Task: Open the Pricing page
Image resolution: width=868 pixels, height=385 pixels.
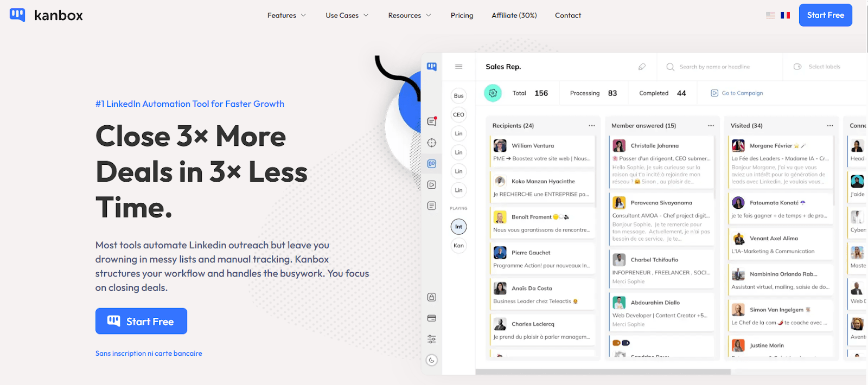Action: pyautogui.click(x=462, y=15)
